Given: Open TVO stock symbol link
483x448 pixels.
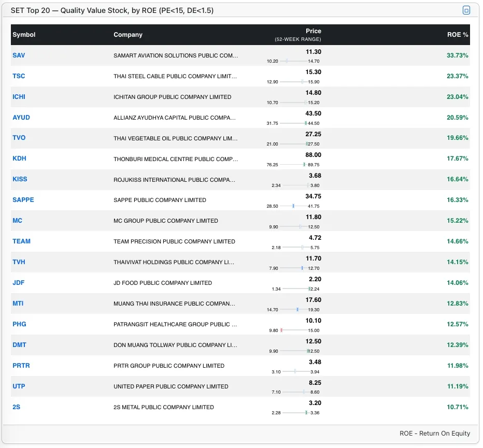Looking at the screenshot, I should pos(19,138).
